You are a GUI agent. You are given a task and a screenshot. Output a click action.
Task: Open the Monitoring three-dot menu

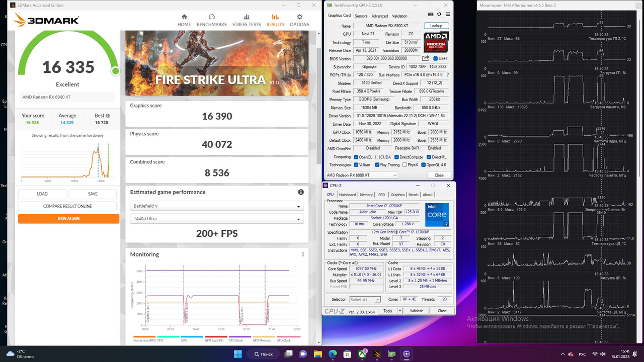tap(303, 254)
